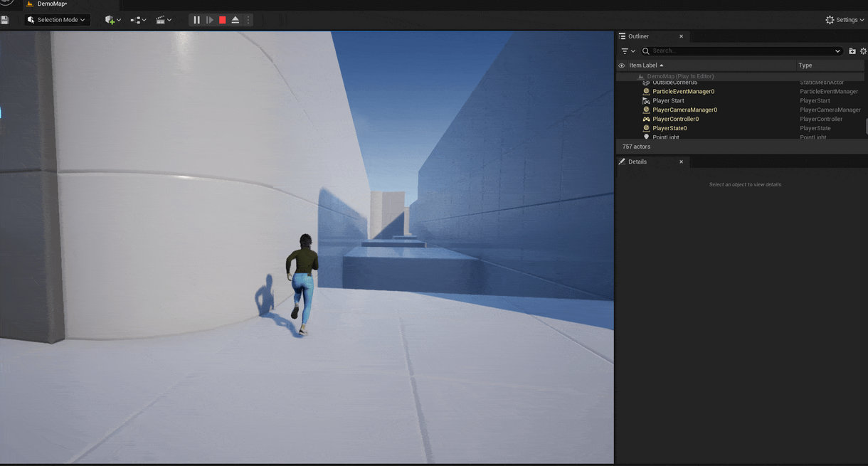Click the running character in the viewport

click(x=302, y=285)
